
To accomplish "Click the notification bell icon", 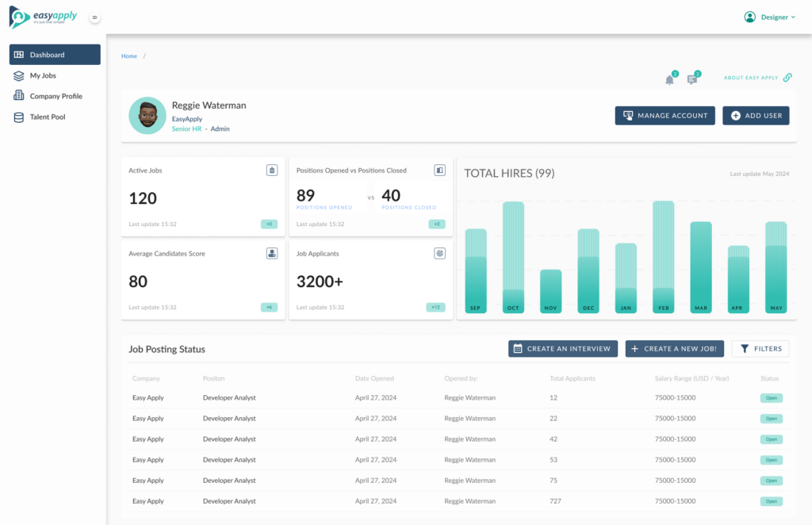I will [670, 79].
